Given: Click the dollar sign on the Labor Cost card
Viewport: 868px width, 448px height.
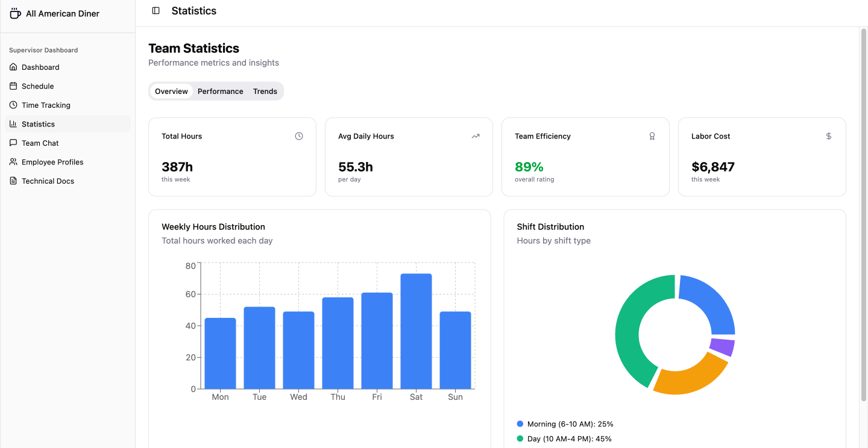Looking at the screenshot, I should point(829,136).
